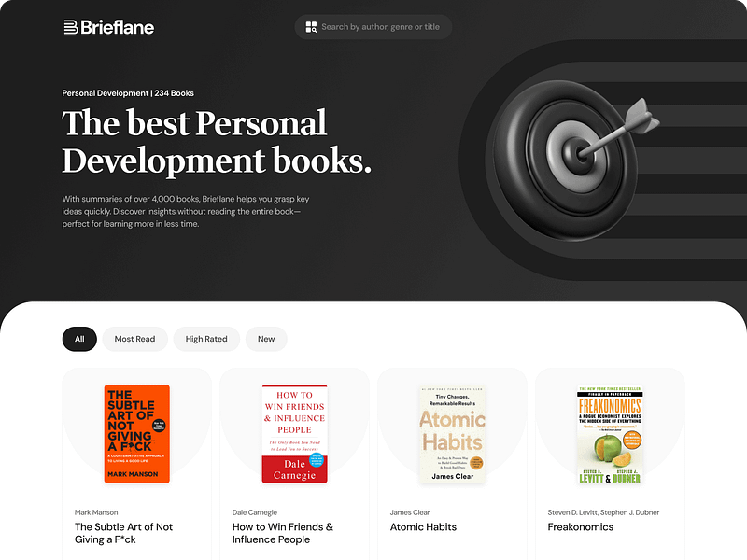Image resolution: width=747 pixels, height=560 pixels.
Task: Focus the search by author, genre or title field
Action: [x=373, y=27]
